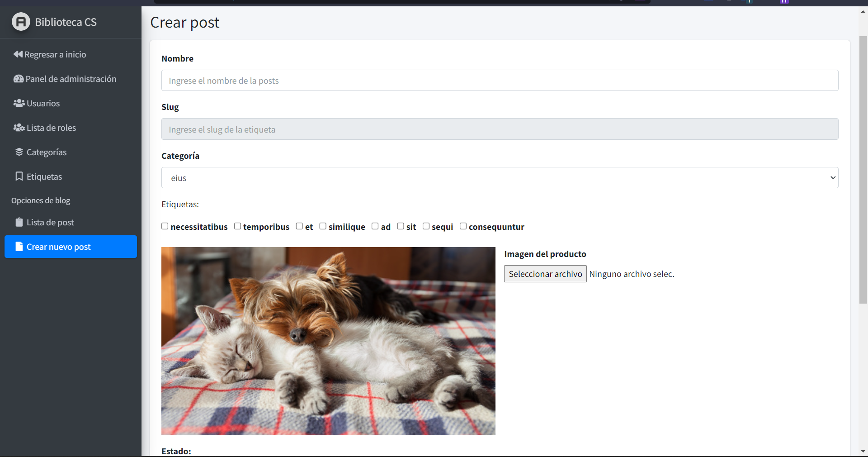Click the dashboard gauge icon for Panel de administración

[19, 79]
